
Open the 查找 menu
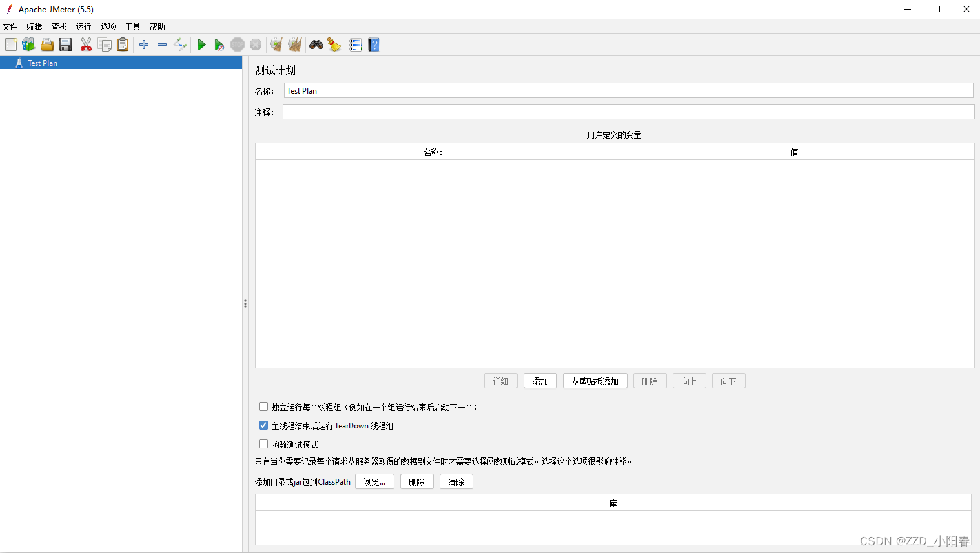click(59, 26)
